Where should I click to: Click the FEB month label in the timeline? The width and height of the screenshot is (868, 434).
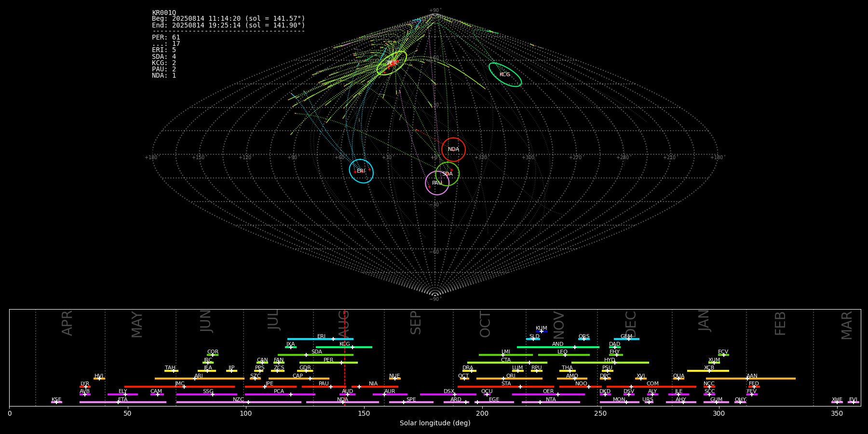780,323
